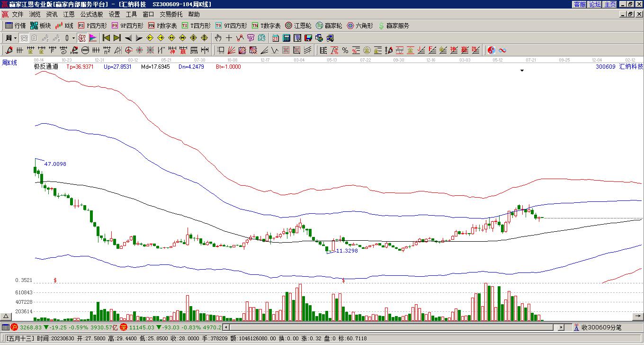This screenshot has height=345, width=644.
Task: Click the 论坛 forum link
Action: pyautogui.click(x=595, y=4)
